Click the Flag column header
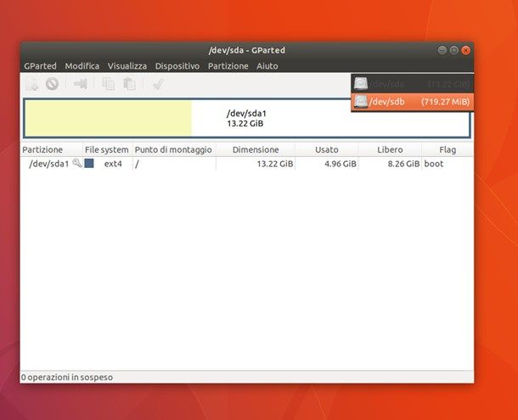 (448, 149)
